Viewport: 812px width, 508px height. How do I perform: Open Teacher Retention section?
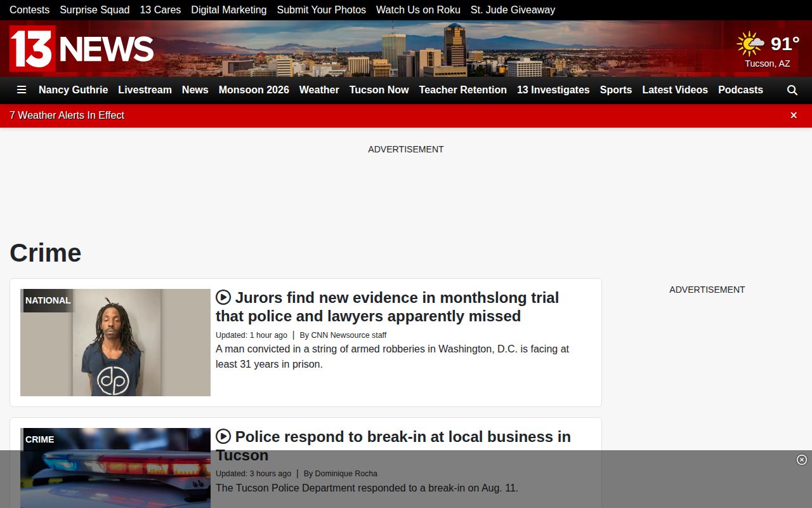pyautogui.click(x=463, y=90)
